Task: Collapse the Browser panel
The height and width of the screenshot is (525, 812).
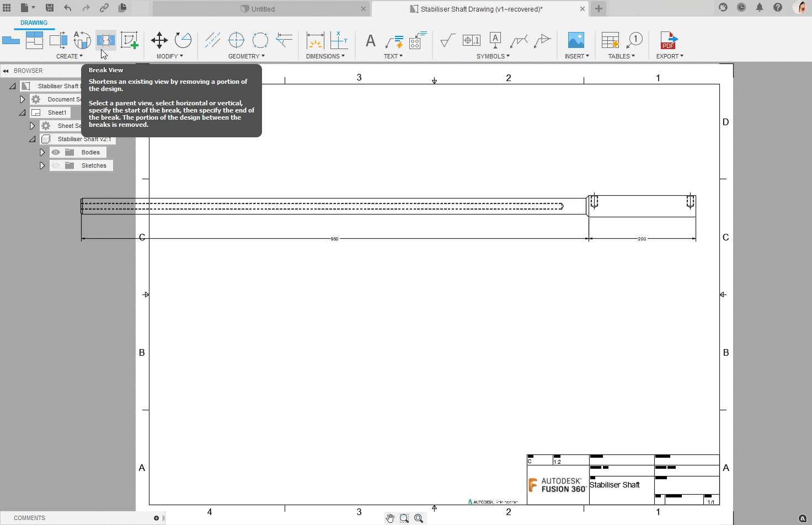Action: pyautogui.click(x=6, y=71)
